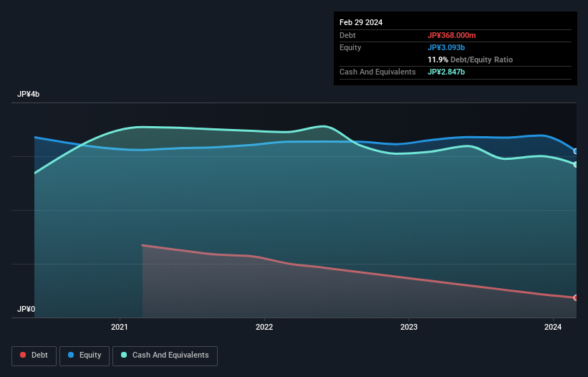The image size is (588, 377).
Task: Toggle the Equity legend button
Action: click(x=85, y=355)
